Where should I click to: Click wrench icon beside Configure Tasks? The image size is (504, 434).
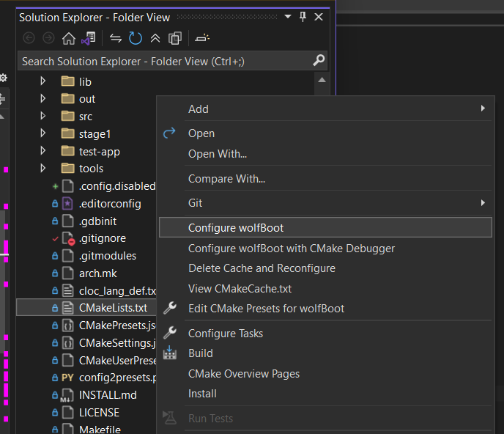click(x=170, y=333)
